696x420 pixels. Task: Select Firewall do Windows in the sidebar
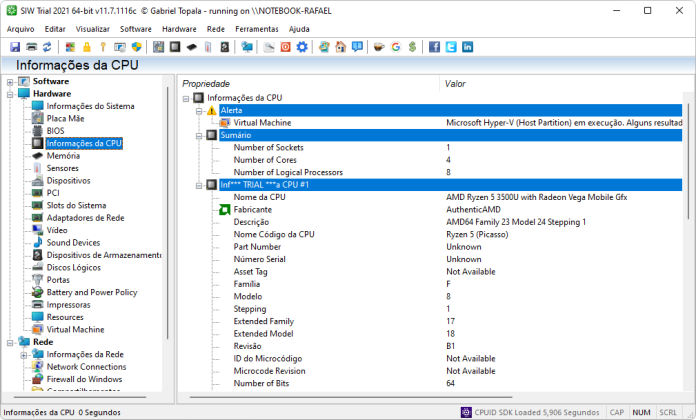point(84,379)
